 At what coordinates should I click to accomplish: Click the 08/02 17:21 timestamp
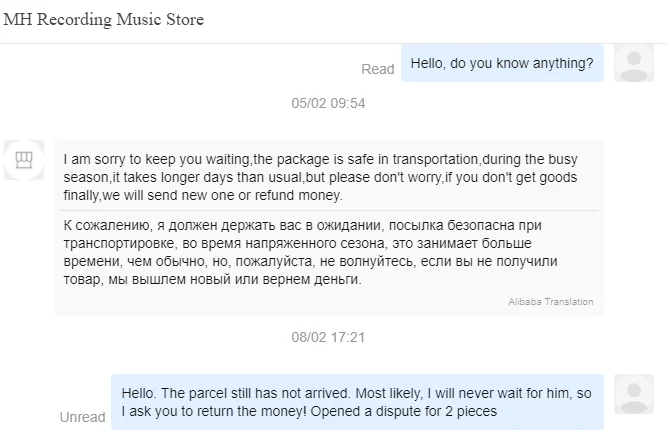(328, 337)
